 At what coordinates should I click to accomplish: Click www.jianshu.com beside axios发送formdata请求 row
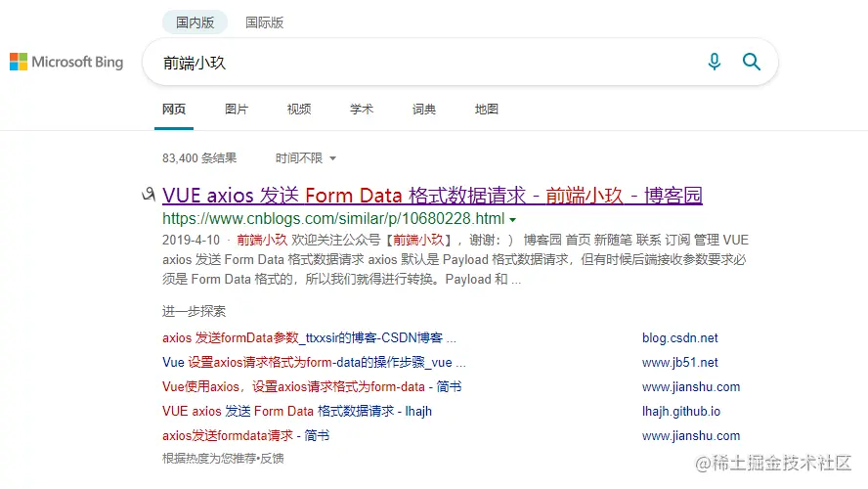pos(691,435)
